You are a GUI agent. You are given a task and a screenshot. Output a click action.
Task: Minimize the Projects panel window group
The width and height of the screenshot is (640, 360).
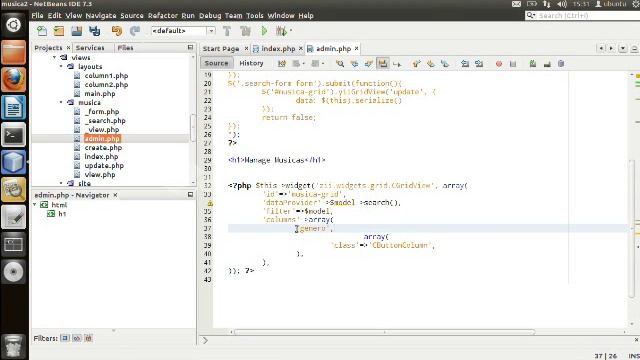pyautogui.click(x=190, y=47)
